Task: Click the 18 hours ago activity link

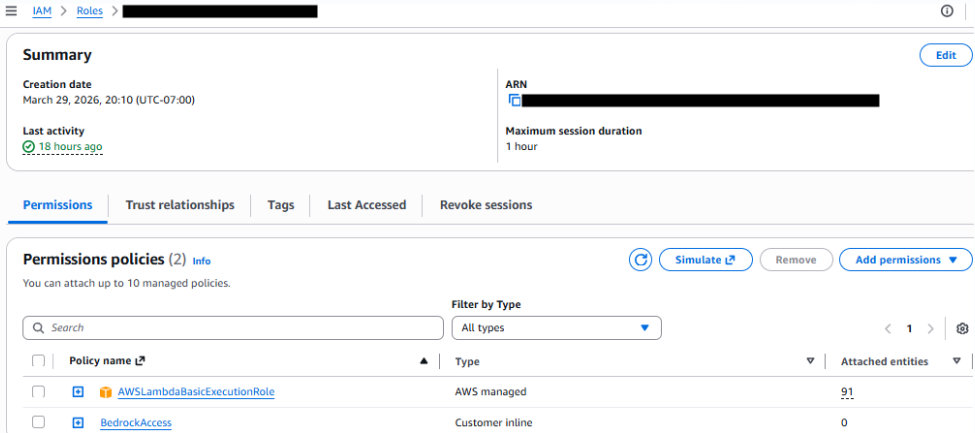Action: pos(70,147)
